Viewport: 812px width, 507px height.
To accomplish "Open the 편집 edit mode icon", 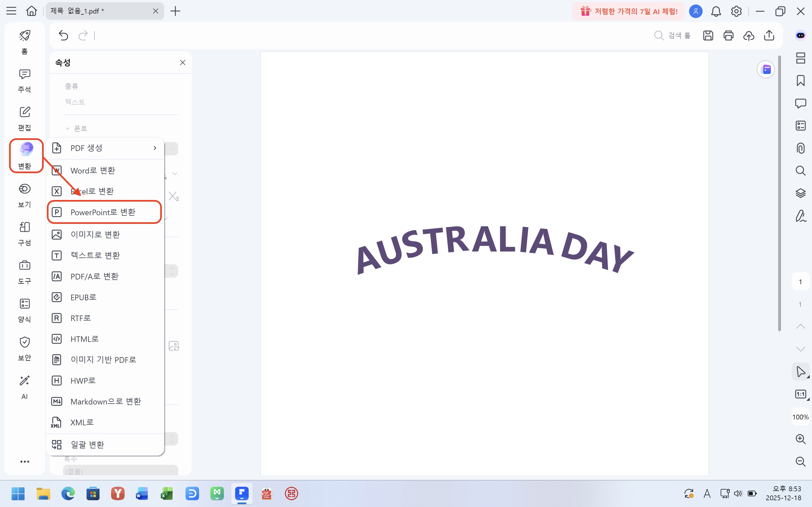I will click(x=24, y=117).
